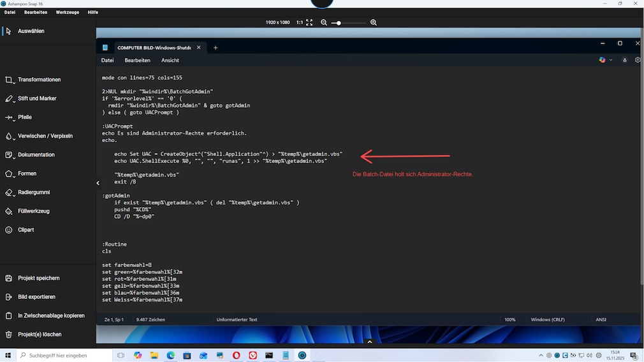Expand the bottom panel chevron
Viewport: 644px width, 362px height.
(x=369, y=342)
